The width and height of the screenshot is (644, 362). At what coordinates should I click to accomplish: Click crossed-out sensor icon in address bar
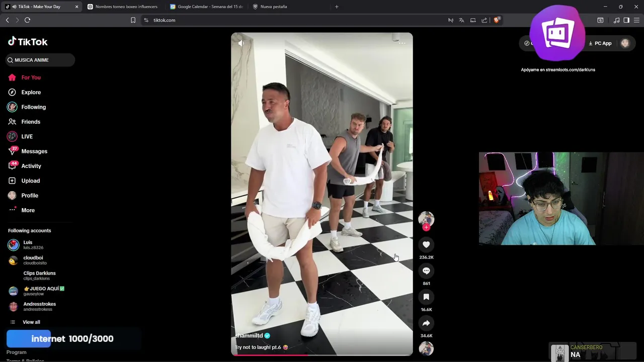tap(450, 20)
